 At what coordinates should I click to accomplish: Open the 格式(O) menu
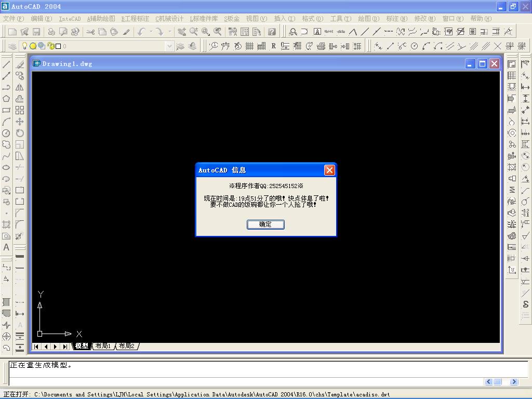click(312, 19)
